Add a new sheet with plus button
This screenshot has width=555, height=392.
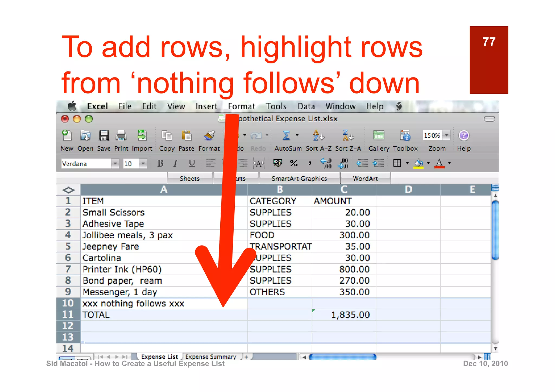[x=246, y=357]
